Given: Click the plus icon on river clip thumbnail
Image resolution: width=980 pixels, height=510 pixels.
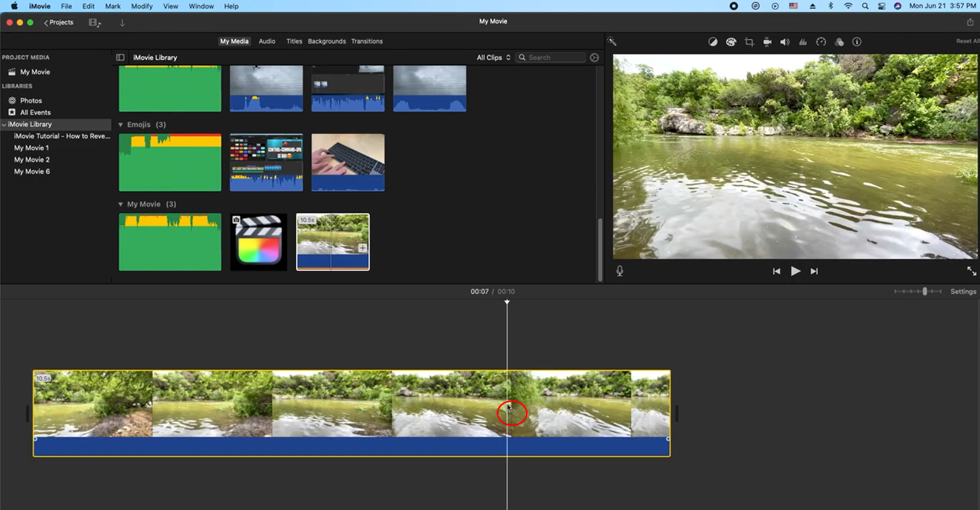Looking at the screenshot, I should pyautogui.click(x=362, y=248).
